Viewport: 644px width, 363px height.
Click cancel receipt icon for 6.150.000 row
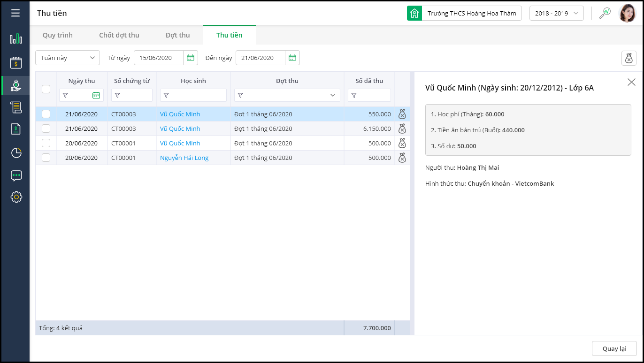point(402,129)
